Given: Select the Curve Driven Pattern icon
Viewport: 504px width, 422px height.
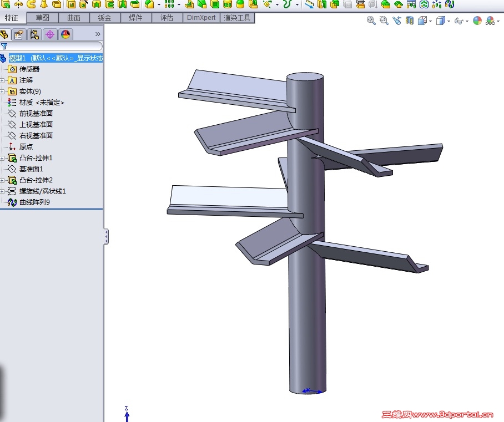Looking at the screenshot, I should tap(450, 4).
